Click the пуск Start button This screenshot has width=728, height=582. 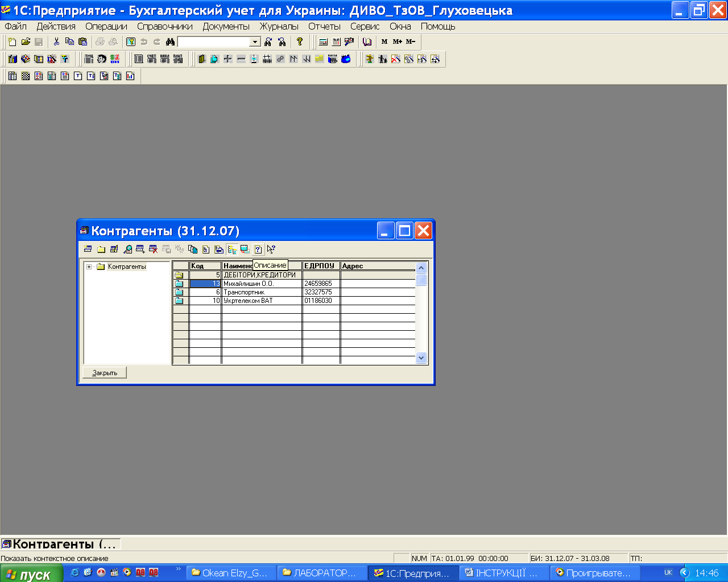(31, 573)
